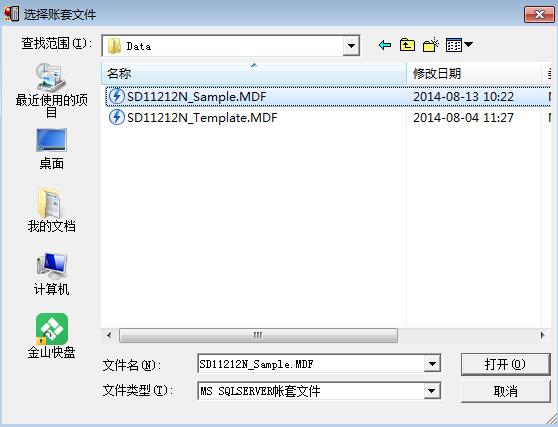Click the 打开 button
The width and height of the screenshot is (558, 427).
tap(505, 364)
